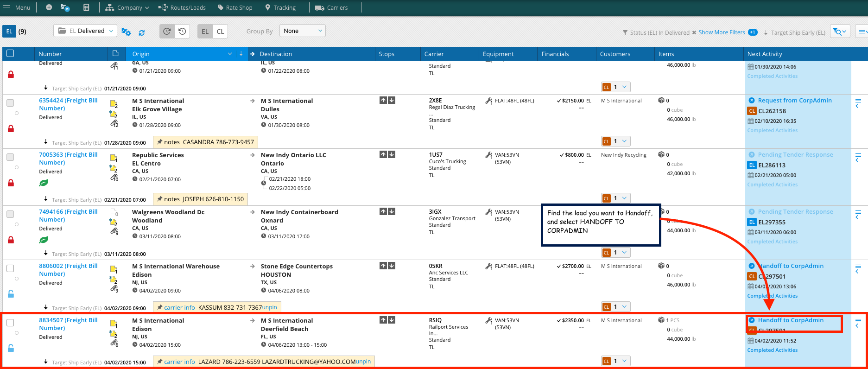Viewport: 868px width, 369px height.
Task: Select checkbox for load 8834507
Action: pos(10,323)
